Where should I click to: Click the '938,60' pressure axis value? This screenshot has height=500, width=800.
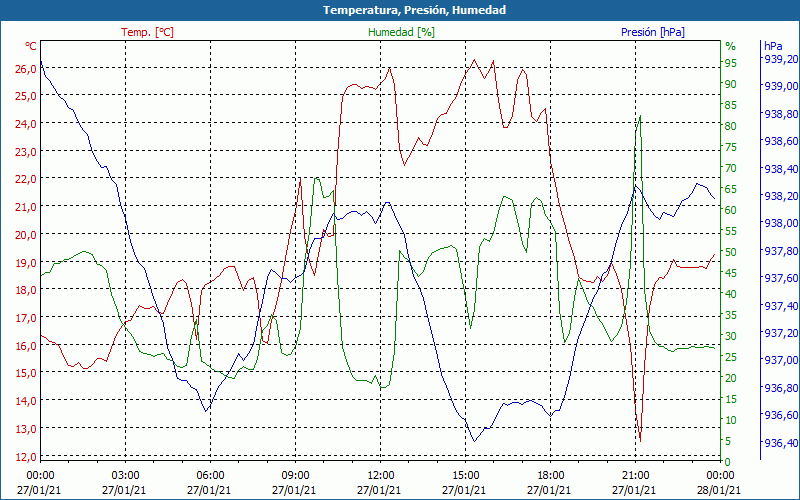click(x=781, y=141)
